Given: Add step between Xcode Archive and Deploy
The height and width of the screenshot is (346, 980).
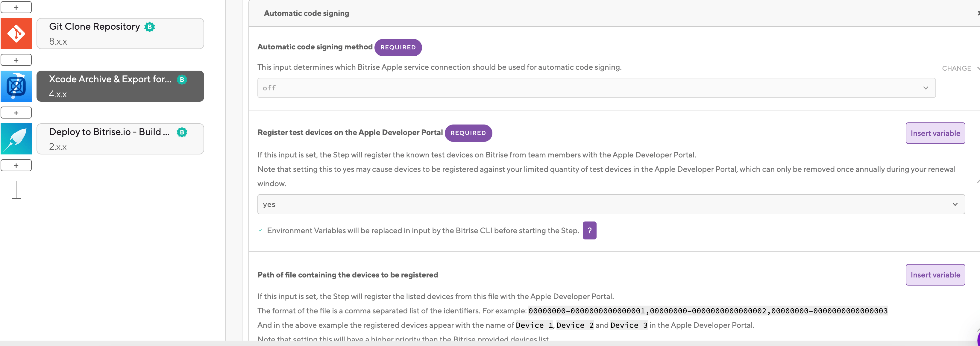Looking at the screenshot, I should tap(16, 113).
